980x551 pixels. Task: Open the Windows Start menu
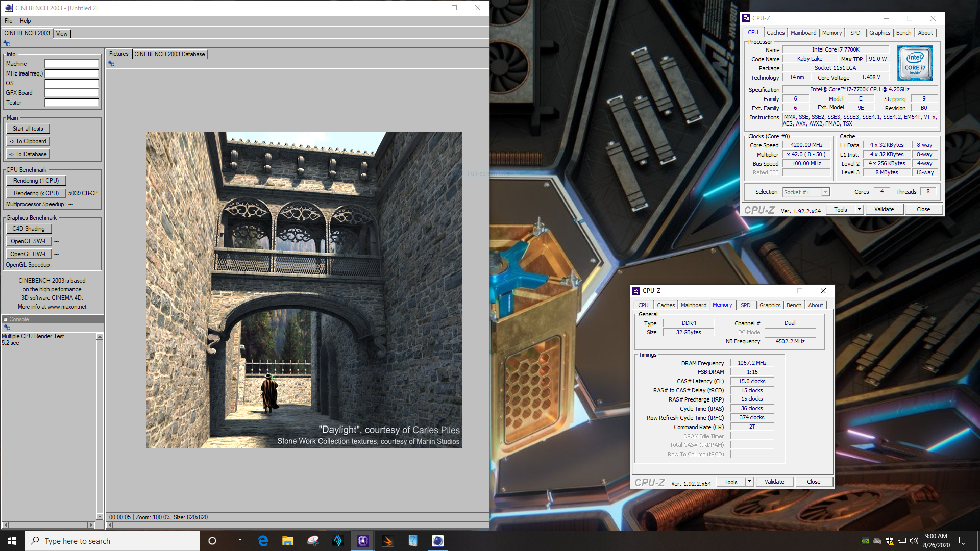point(12,541)
